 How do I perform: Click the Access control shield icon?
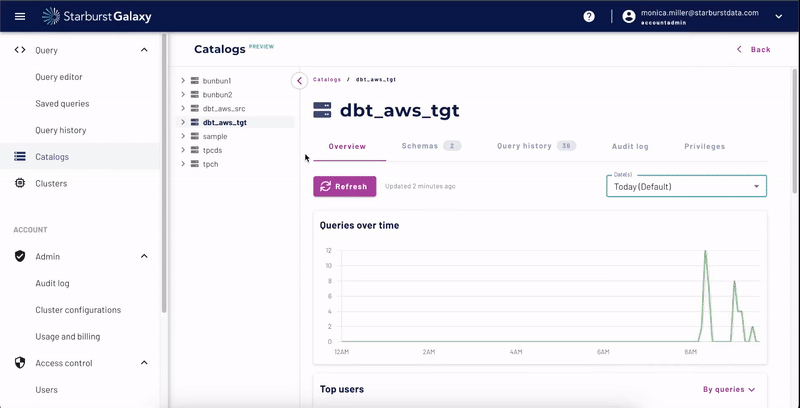click(x=20, y=363)
